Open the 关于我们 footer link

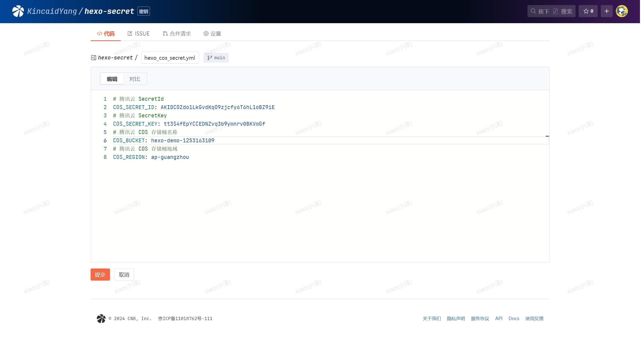click(x=432, y=319)
